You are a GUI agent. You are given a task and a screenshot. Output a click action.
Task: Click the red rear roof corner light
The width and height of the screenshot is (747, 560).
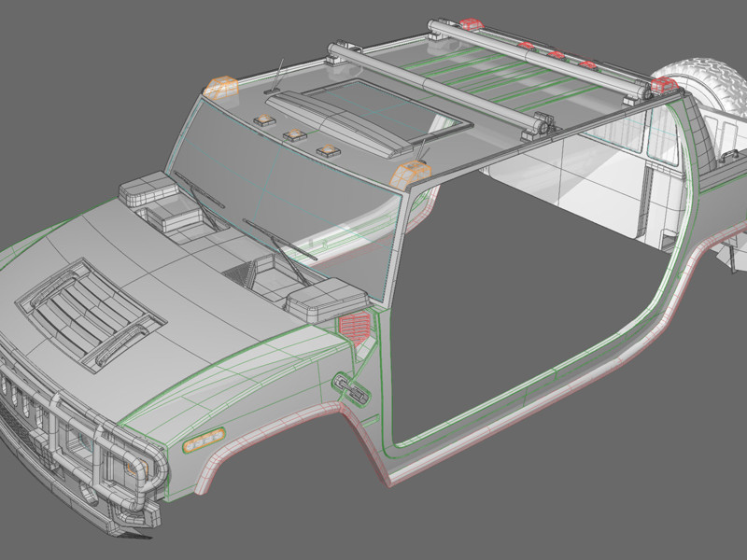[663, 85]
